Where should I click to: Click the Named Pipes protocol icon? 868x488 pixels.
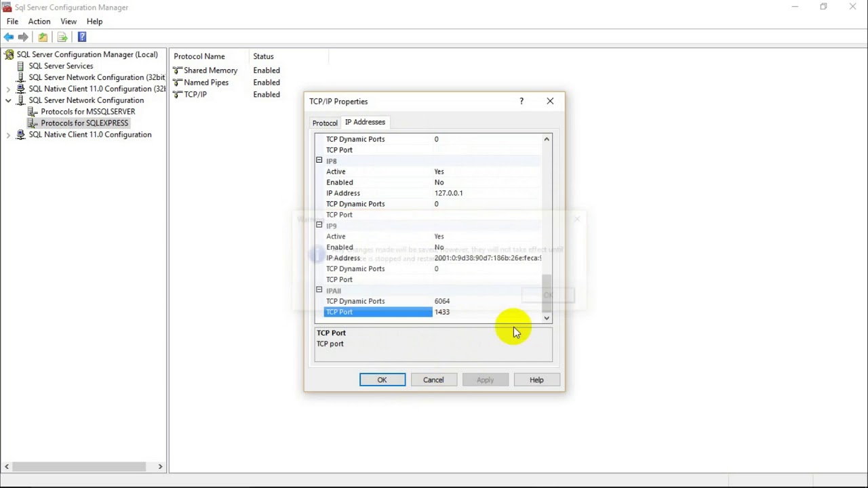tap(178, 83)
